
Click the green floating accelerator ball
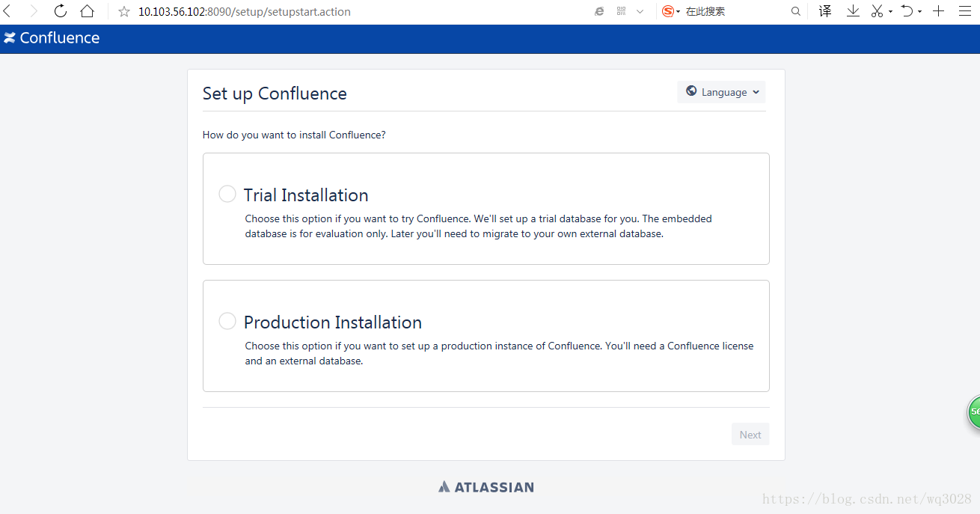(974, 411)
